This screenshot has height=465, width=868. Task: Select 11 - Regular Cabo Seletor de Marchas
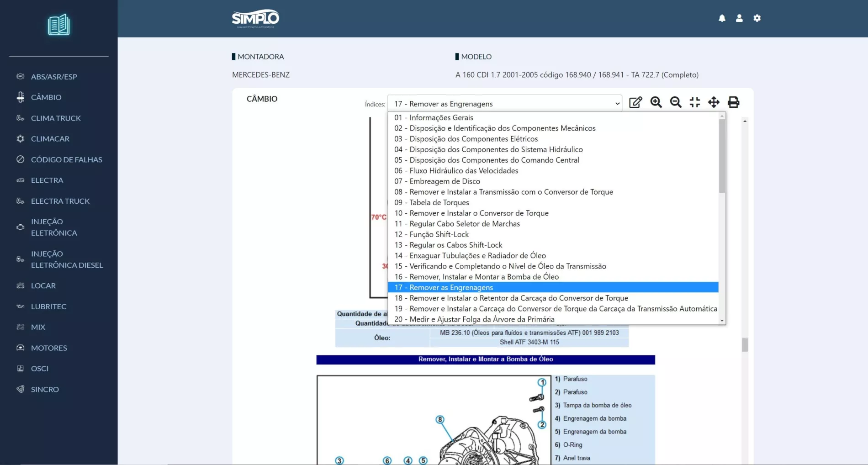pos(553,223)
